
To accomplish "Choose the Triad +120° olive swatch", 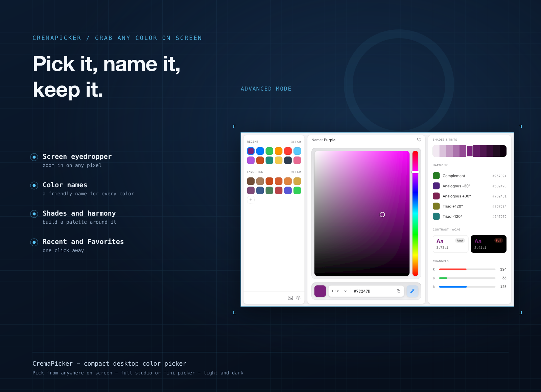I will 436,206.
